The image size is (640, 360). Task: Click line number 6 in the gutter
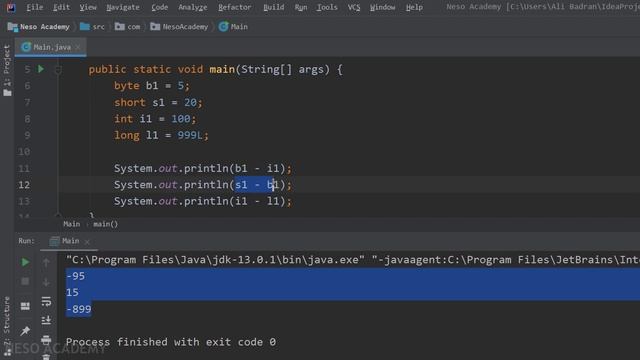coord(27,86)
